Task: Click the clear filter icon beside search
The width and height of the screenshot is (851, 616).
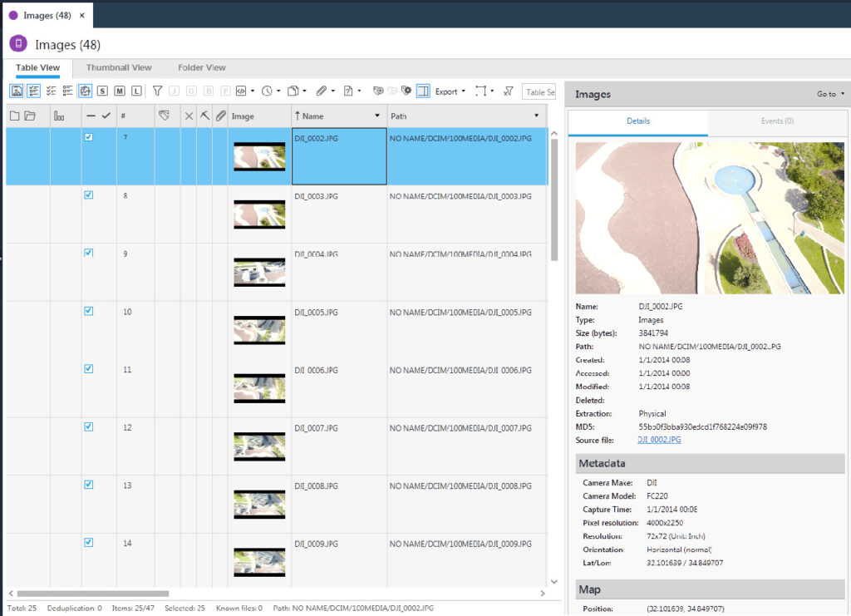Action: (509, 91)
